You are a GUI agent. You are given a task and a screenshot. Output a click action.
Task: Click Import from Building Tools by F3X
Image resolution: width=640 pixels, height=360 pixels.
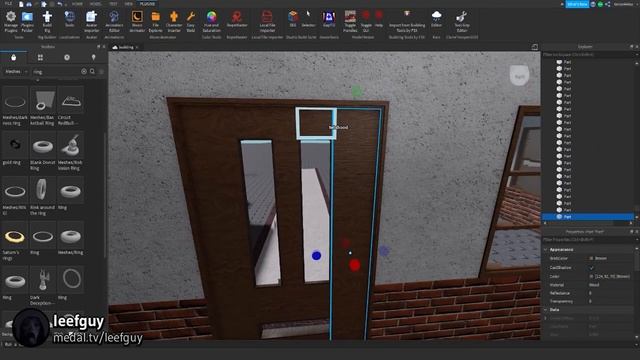tap(407, 21)
